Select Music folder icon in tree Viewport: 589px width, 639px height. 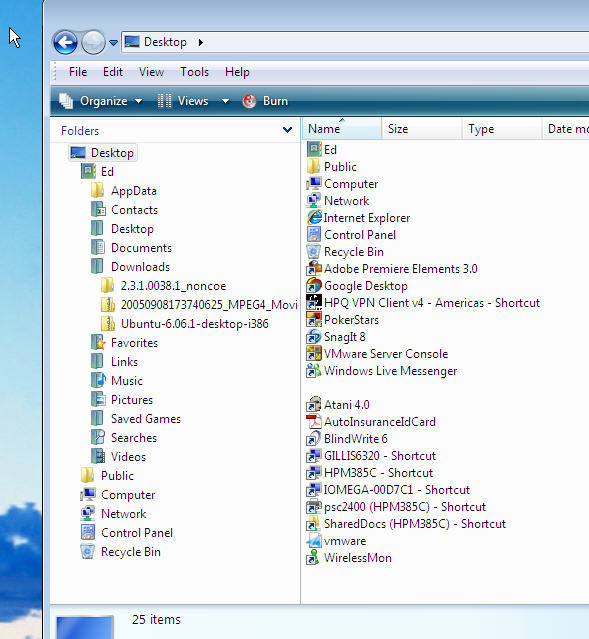click(x=98, y=381)
